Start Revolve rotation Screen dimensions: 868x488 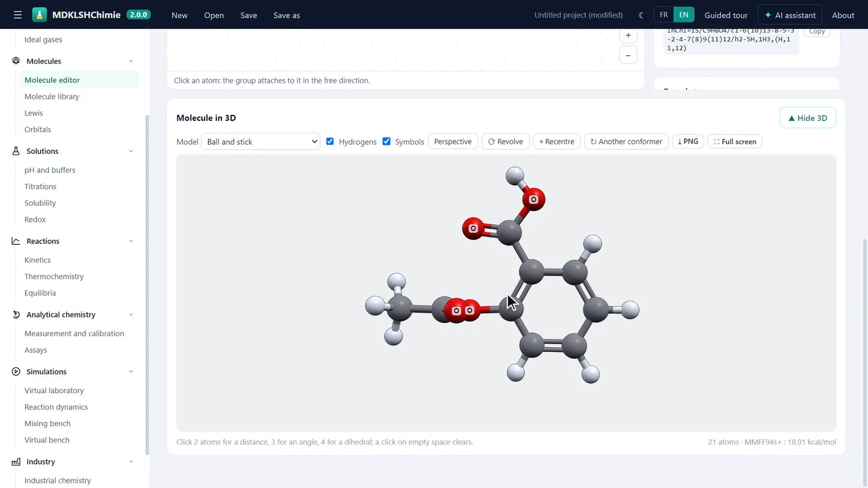pos(506,142)
